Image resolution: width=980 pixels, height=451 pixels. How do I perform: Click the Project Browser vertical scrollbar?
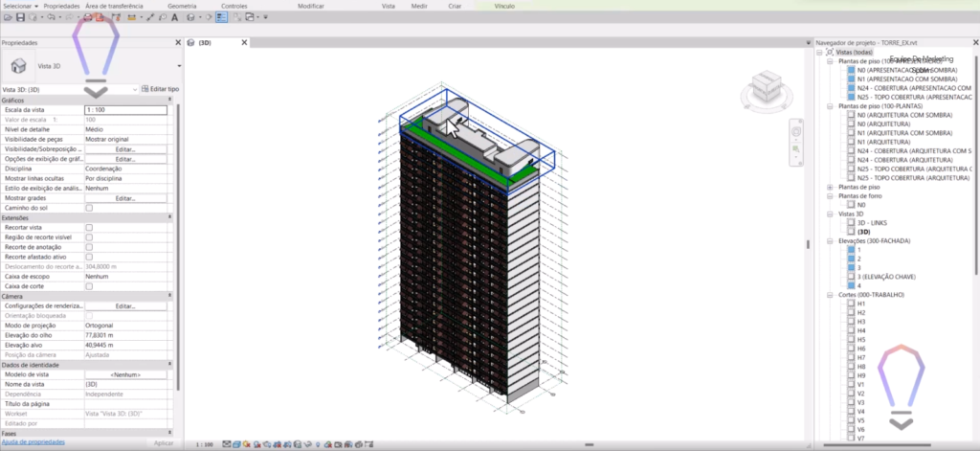pyautogui.click(x=977, y=163)
